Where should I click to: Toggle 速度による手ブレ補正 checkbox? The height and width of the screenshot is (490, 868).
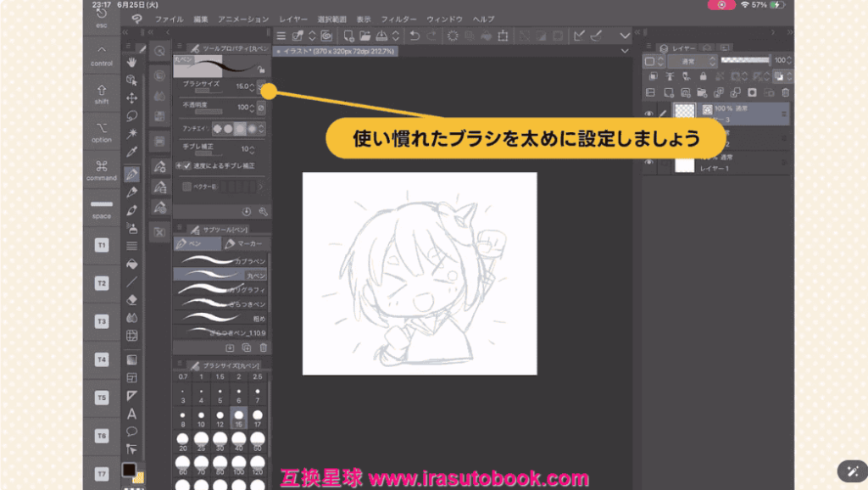(187, 165)
